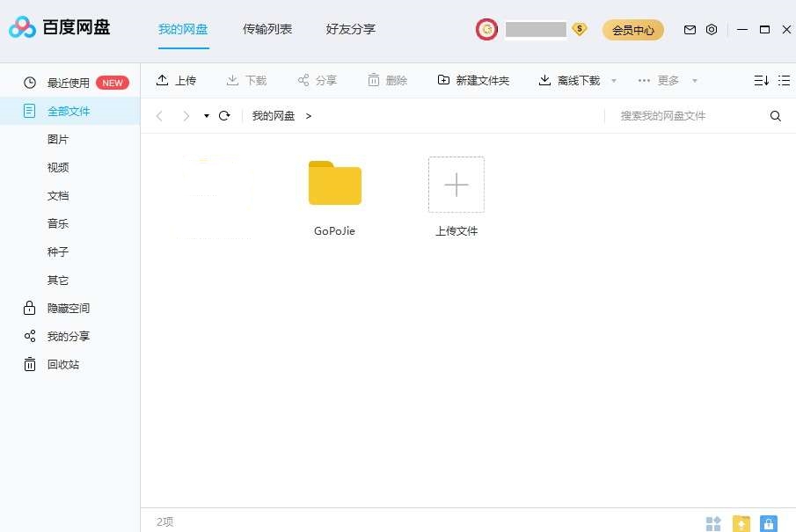Show the 视频 category
Screen dimensions: 796x532
[58, 168]
